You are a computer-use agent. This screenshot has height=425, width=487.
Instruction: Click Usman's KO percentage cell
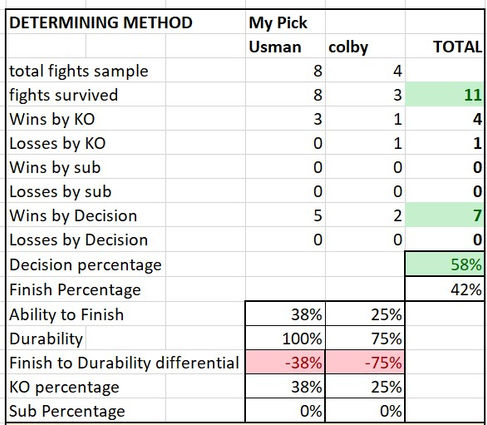tap(285, 387)
